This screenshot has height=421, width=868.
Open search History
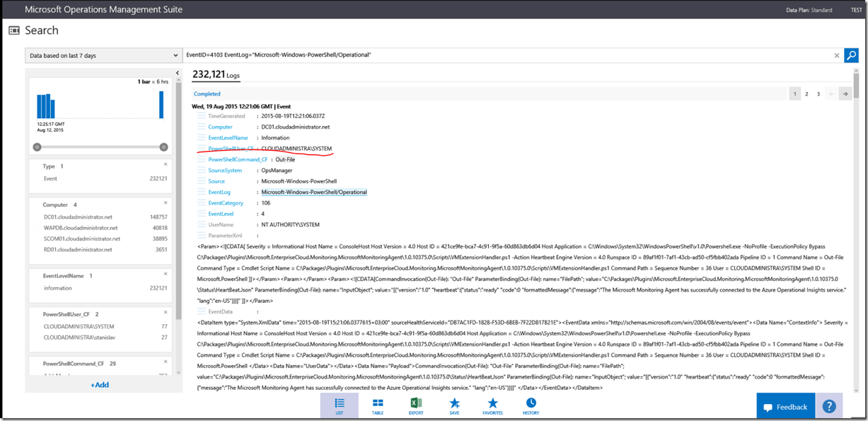[531, 405]
